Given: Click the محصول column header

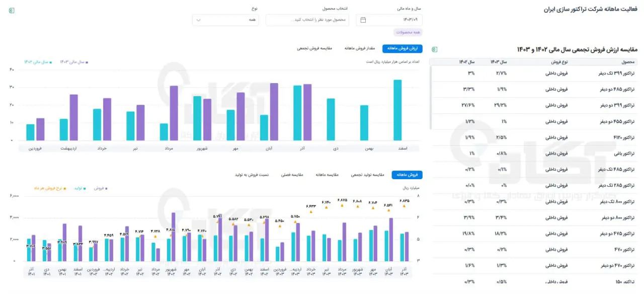Looking at the screenshot, I should pos(628,62).
